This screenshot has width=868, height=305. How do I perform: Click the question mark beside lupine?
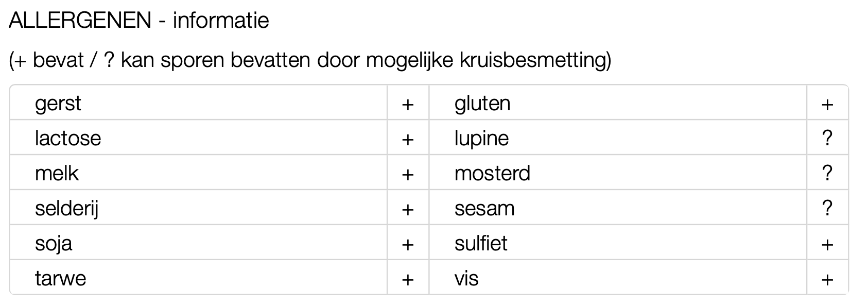coord(827,138)
